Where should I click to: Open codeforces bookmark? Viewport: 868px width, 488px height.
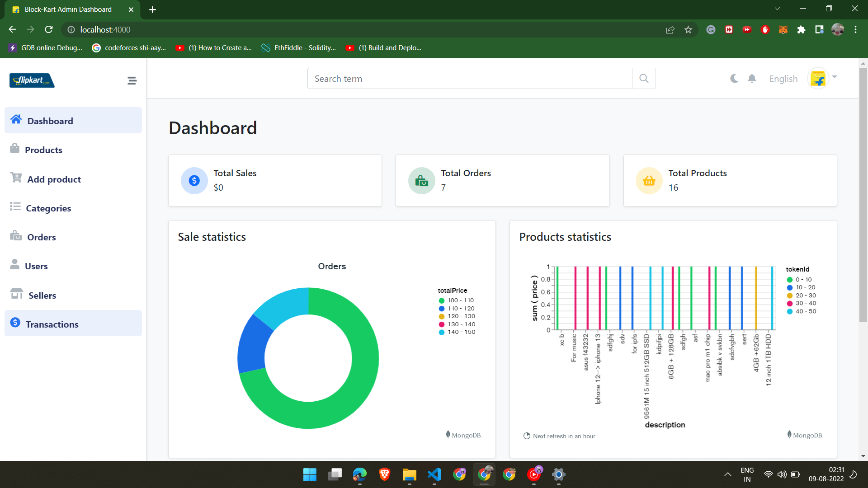click(129, 48)
